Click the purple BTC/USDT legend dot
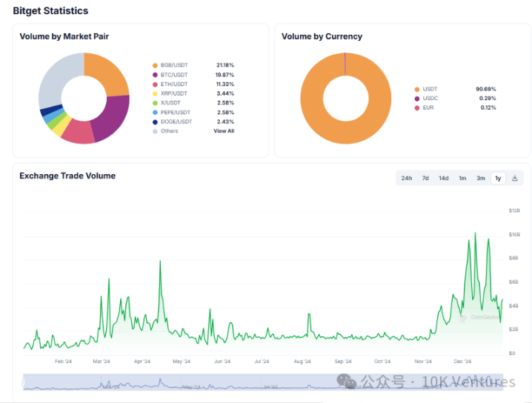 [x=155, y=75]
